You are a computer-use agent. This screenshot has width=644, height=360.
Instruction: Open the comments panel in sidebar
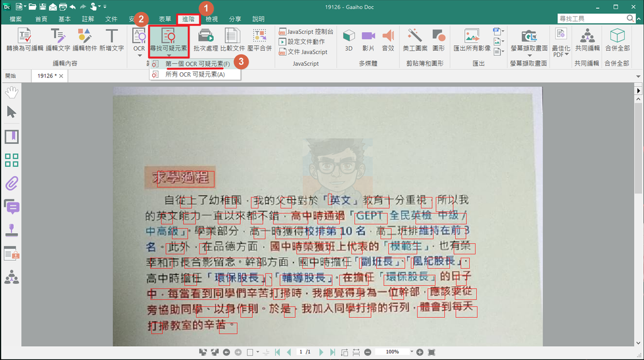coord(11,207)
